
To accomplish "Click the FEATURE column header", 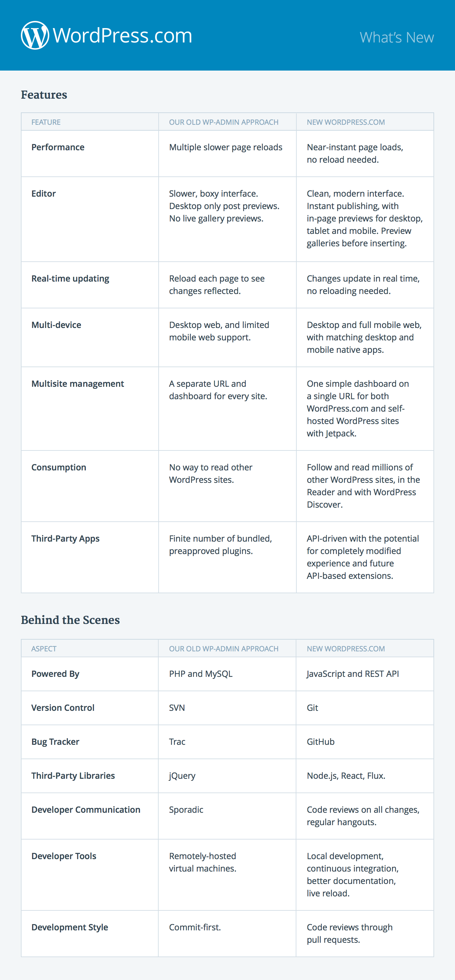I will pos(46,122).
